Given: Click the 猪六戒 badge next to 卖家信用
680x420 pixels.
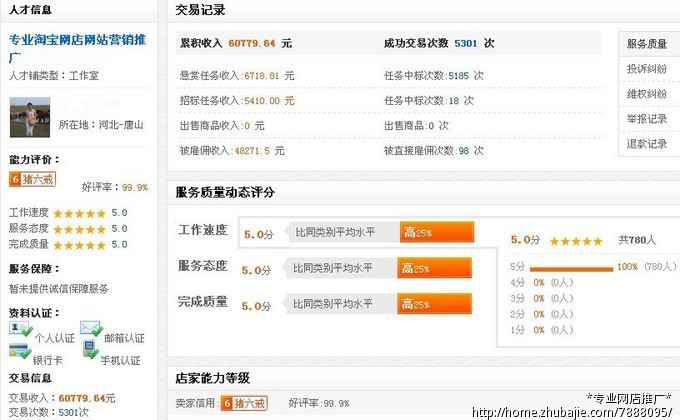Looking at the screenshot, I should (x=244, y=403).
